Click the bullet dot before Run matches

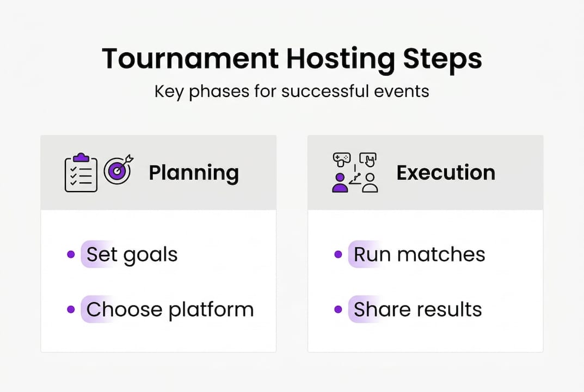click(338, 254)
